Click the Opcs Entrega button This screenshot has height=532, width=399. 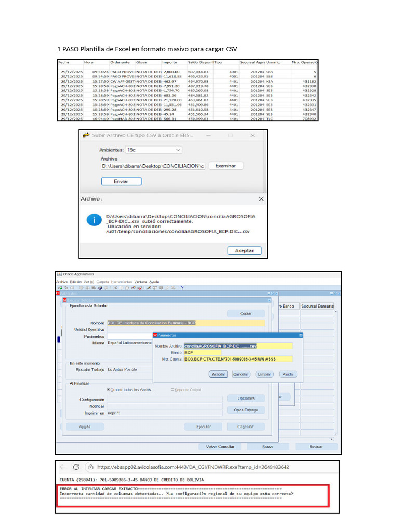tap(246, 410)
